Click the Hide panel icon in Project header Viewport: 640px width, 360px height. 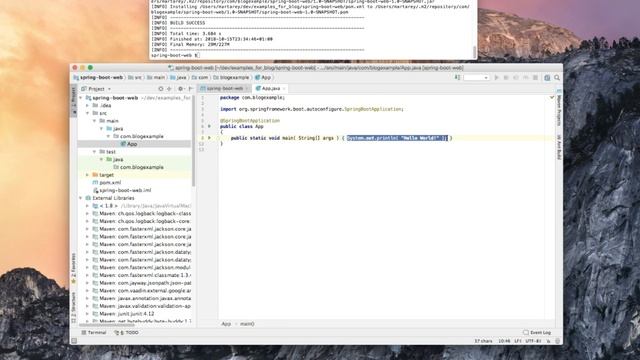point(190,89)
